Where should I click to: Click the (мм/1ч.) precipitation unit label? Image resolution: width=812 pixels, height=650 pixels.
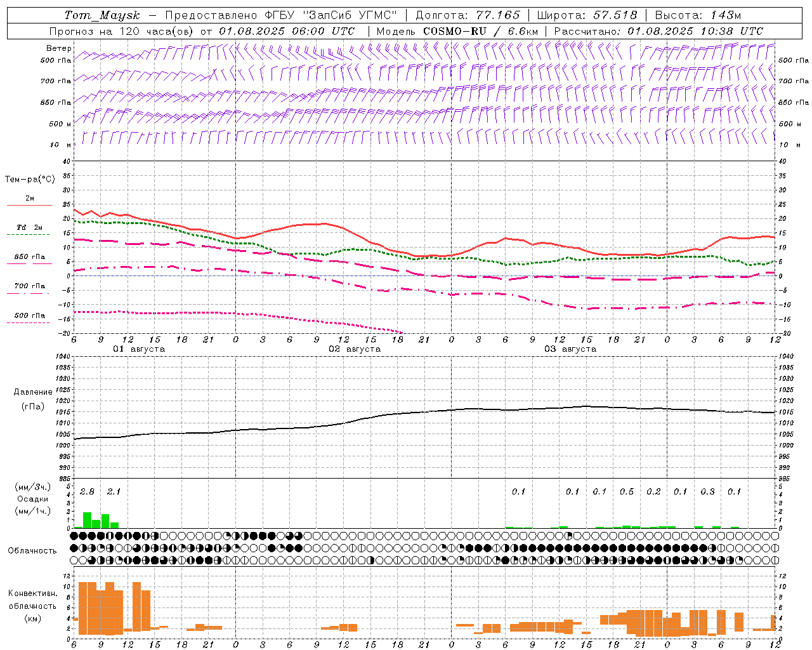click(32, 511)
